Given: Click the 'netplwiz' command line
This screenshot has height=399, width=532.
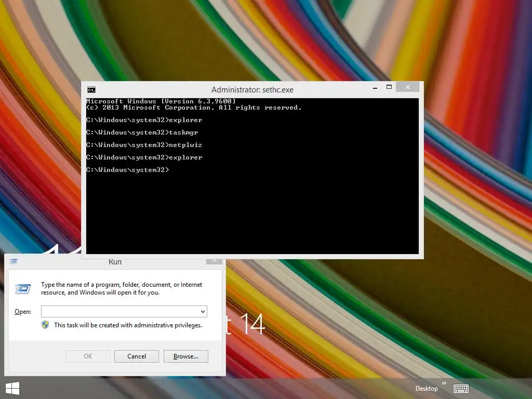Looking at the screenshot, I should click(144, 145).
